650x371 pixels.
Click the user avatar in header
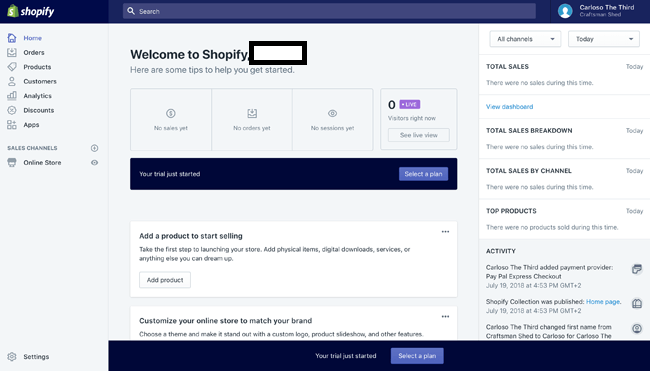(565, 11)
